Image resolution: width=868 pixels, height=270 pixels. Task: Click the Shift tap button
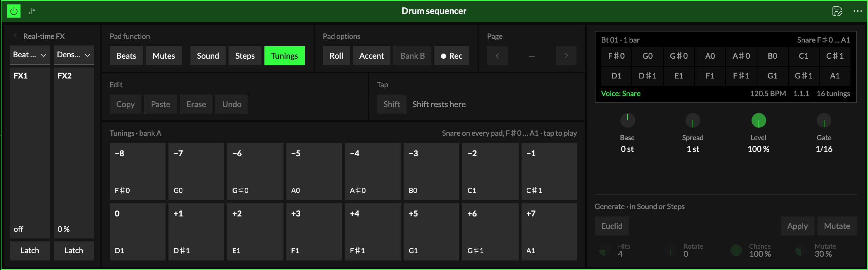click(x=392, y=104)
